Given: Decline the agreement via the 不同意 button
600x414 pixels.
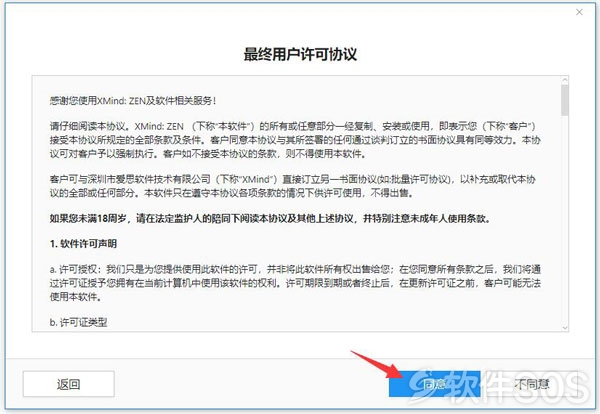Looking at the screenshot, I should tap(532, 384).
